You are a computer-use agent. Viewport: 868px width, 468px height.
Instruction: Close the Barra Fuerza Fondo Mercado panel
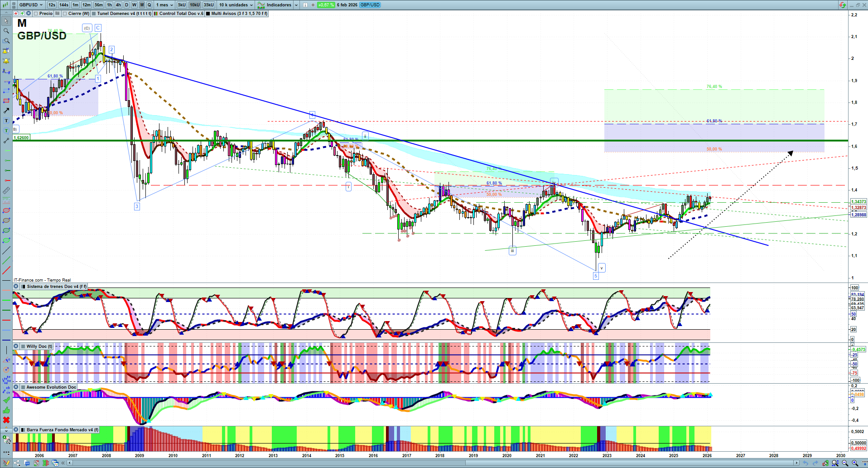16,430
